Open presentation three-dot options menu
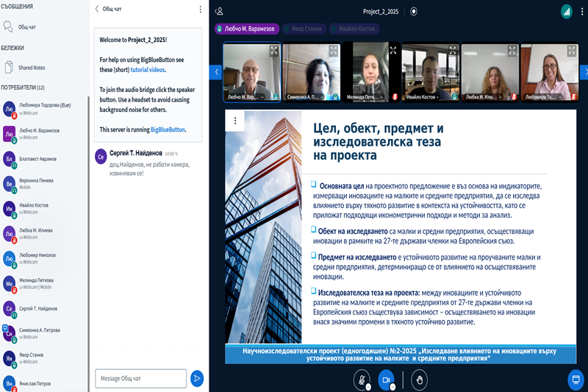The image size is (588, 392). point(234,121)
